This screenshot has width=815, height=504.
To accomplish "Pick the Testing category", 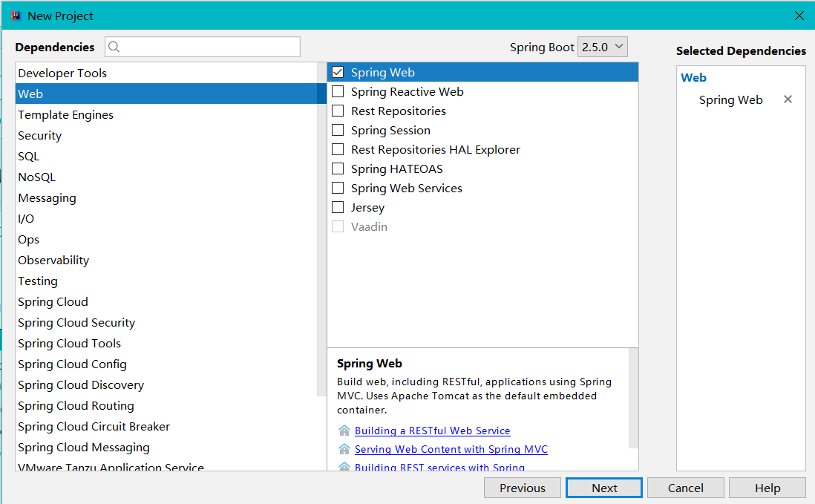I will pyautogui.click(x=166, y=281).
